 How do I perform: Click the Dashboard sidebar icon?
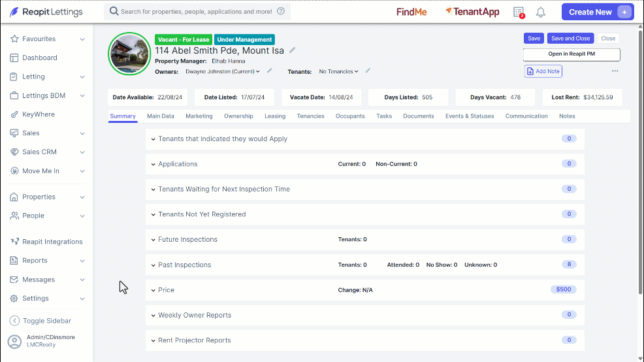click(x=14, y=58)
